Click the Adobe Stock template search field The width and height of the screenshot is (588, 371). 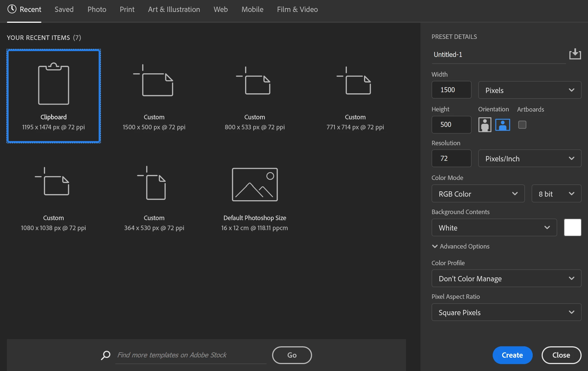coord(191,355)
